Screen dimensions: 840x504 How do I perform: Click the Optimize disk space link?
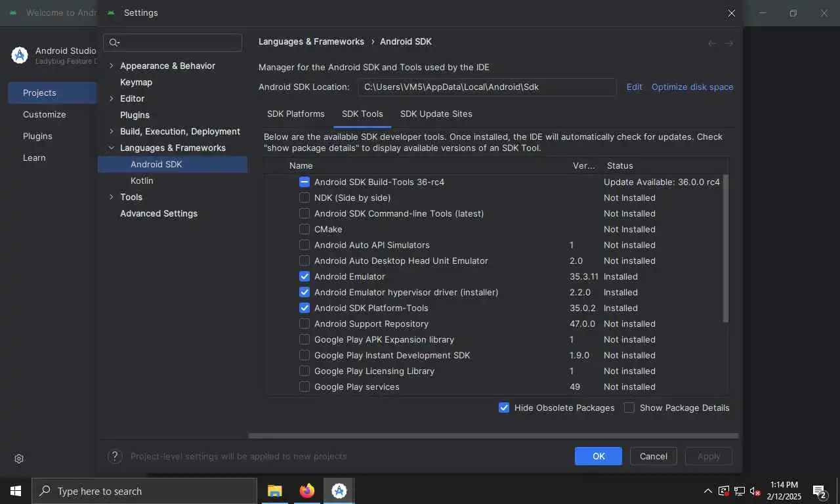692,87
